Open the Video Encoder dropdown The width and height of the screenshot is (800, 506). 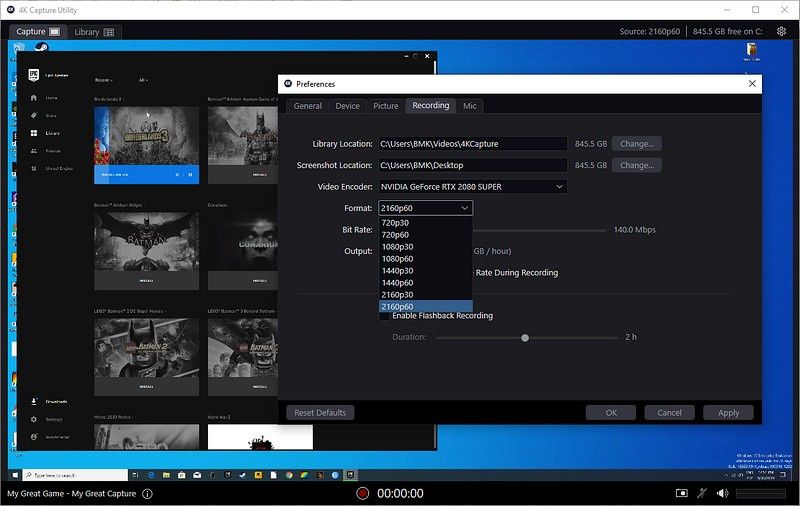(472, 187)
